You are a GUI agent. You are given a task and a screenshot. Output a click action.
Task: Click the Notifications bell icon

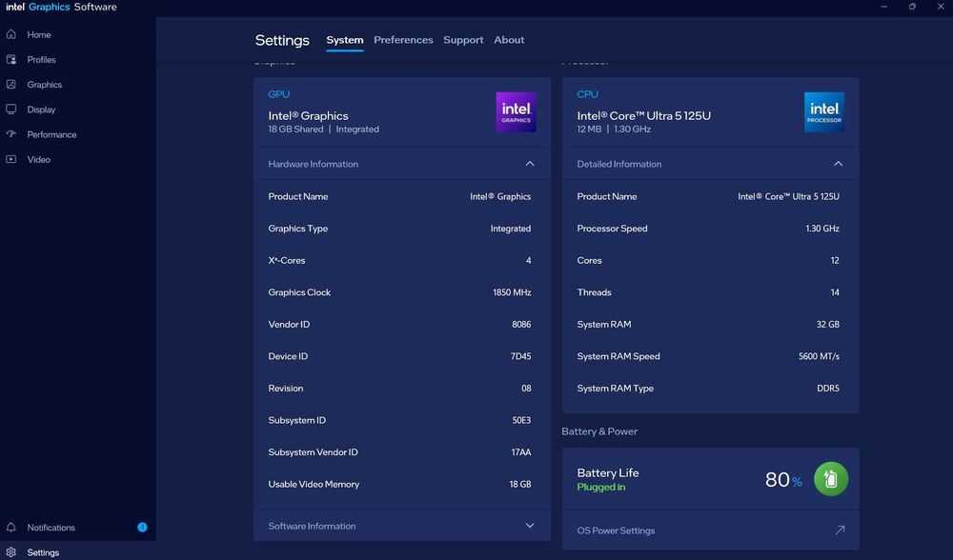point(10,527)
